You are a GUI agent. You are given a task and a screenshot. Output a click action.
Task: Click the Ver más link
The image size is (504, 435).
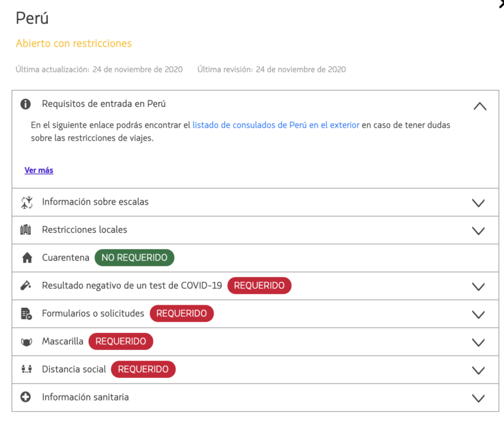[x=39, y=170]
